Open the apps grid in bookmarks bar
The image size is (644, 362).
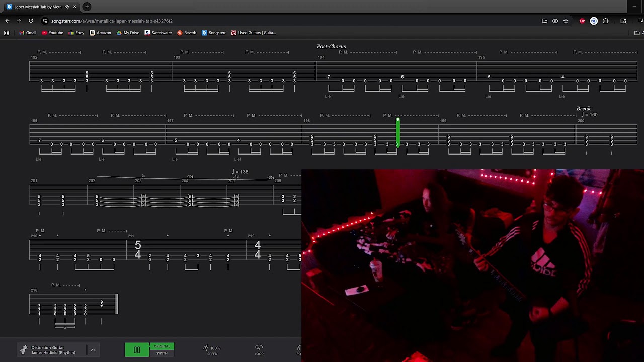point(7,33)
